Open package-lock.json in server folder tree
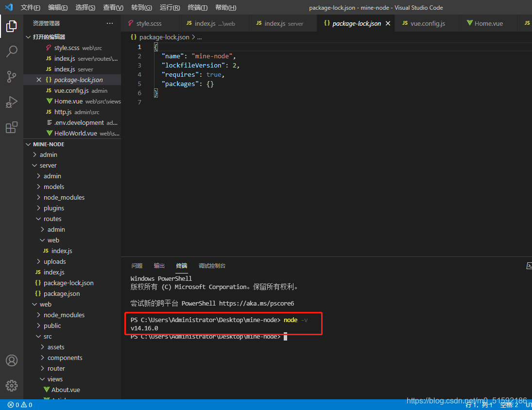Image resolution: width=532 pixels, height=410 pixels. (x=72, y=283)
